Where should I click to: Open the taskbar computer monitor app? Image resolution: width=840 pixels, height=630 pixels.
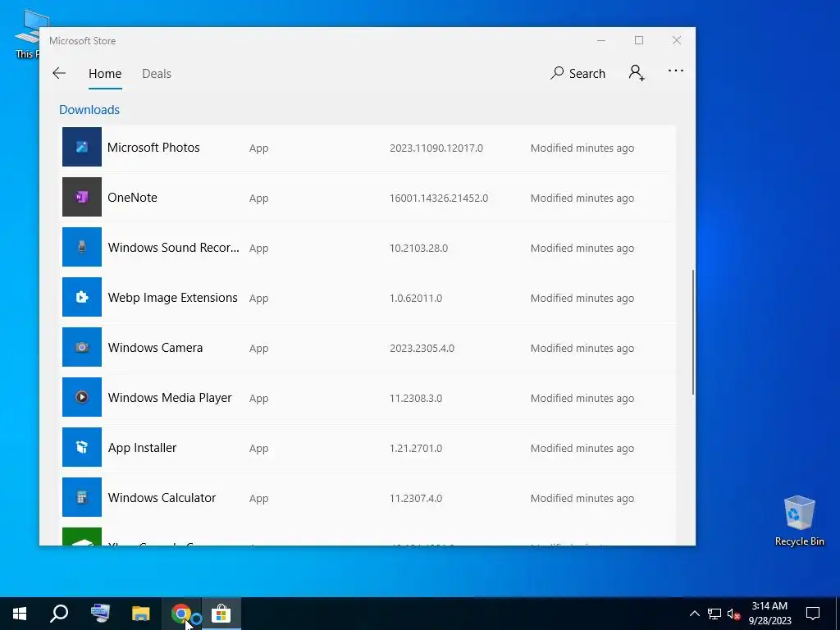100,614
